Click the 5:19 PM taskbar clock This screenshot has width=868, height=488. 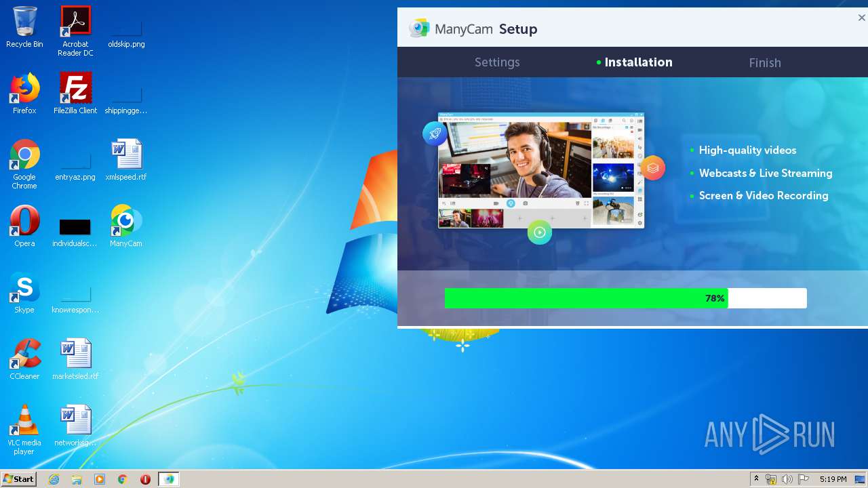pos(833,479)
